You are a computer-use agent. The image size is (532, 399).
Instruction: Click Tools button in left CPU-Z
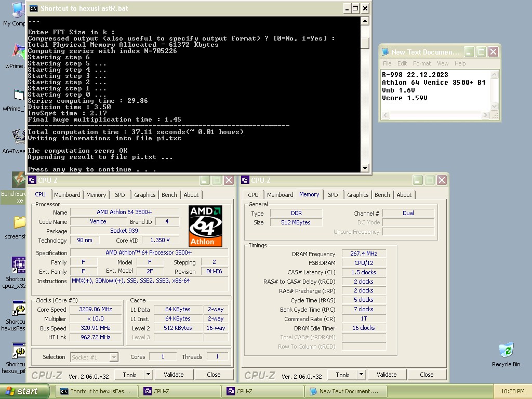click(x=129, y=375)
